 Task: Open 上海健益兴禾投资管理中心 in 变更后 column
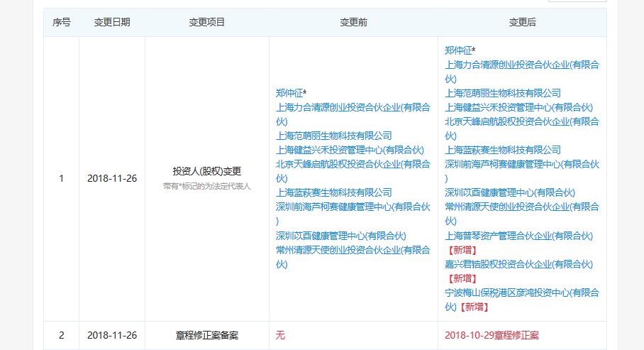pos(518,107)
